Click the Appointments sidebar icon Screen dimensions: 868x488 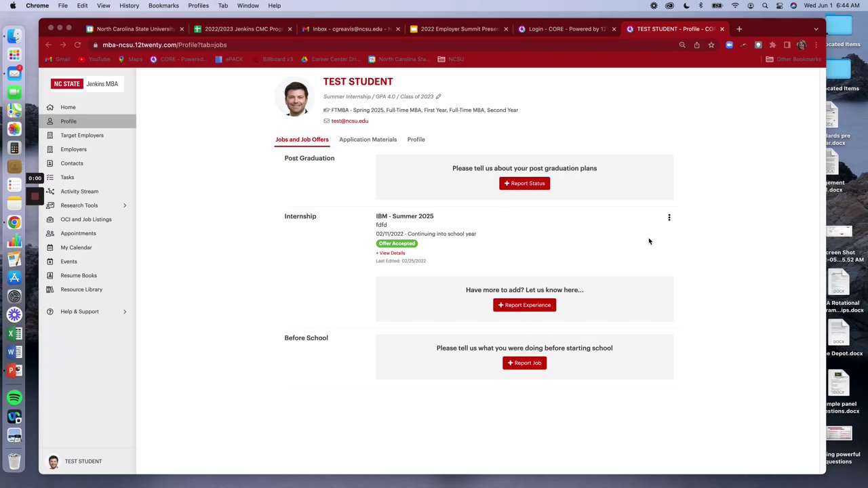pyautogui.click(x=50, y=233)
